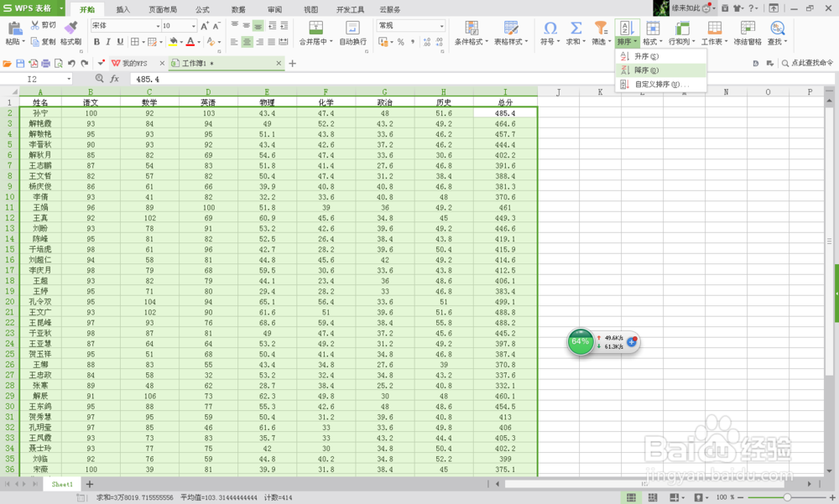This screenshot has width=839, height=504.
Task: Click the zoom slider handle
Action: [x=787, y=497]
